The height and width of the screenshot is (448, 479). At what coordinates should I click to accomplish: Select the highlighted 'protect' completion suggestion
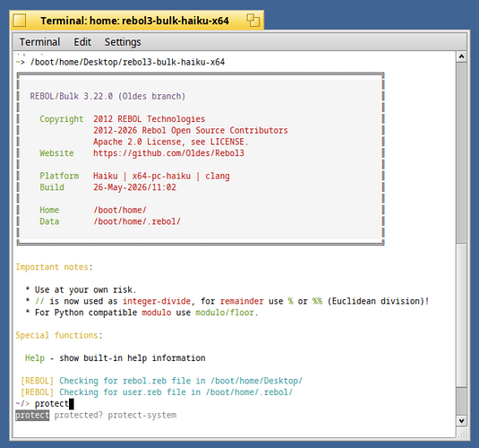click(x=32, y=415)
